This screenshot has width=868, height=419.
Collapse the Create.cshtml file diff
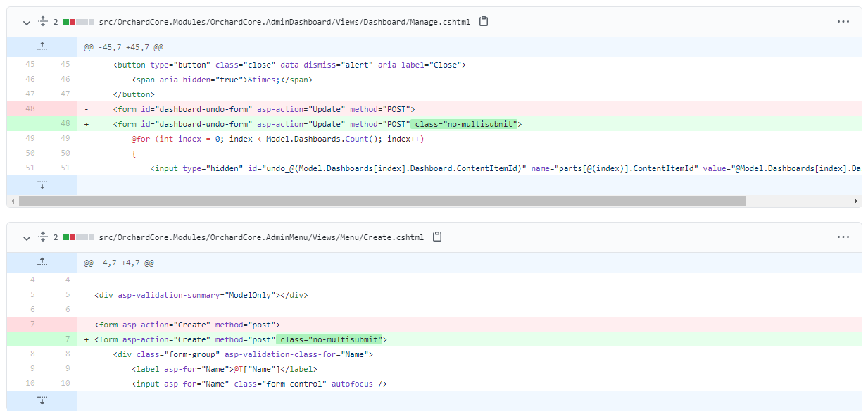[27, 237]
